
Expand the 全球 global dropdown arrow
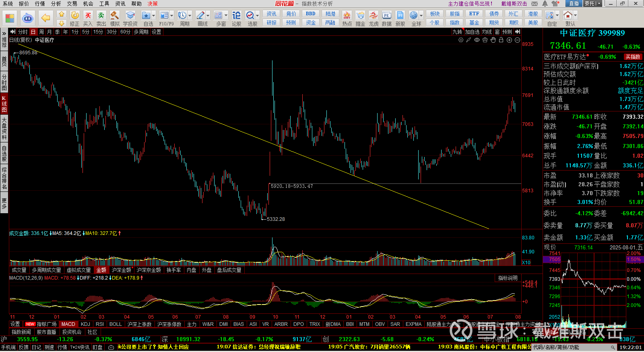(x=421, y=16)
